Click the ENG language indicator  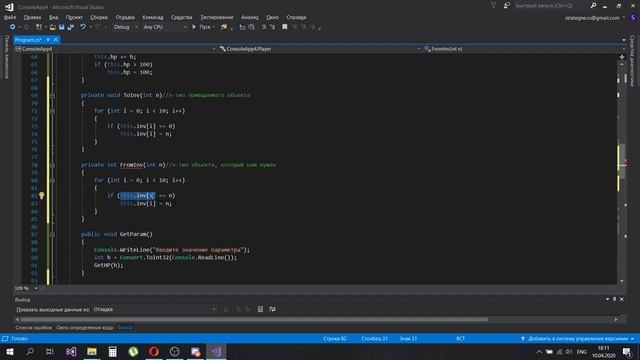pos(582,352)
